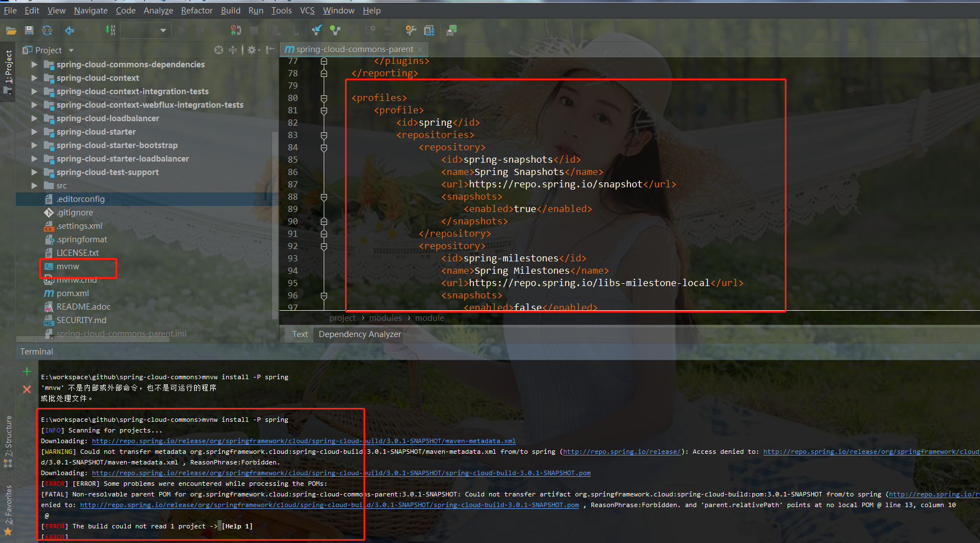This screenshot has height=543, width=980.
Task: Click the 'module' breadcrumb
Action: click(x=430, y=318)
